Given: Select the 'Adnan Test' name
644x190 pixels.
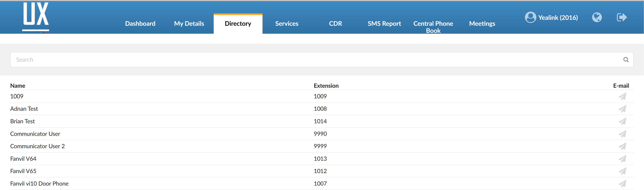Looking at the screenshot, I should click(x=24, y=109).
